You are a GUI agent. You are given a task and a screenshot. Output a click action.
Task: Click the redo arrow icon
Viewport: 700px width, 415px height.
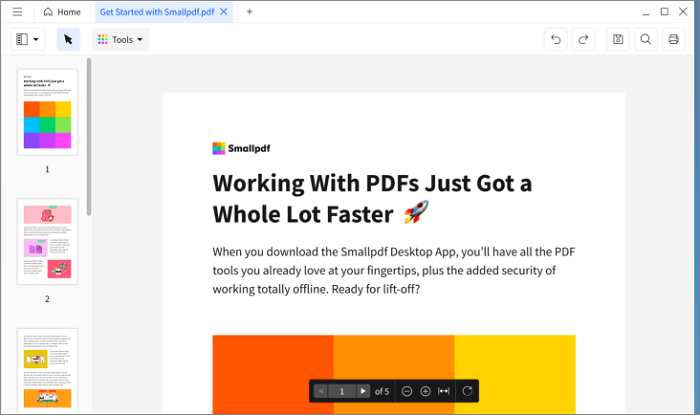tap(583, 39)
